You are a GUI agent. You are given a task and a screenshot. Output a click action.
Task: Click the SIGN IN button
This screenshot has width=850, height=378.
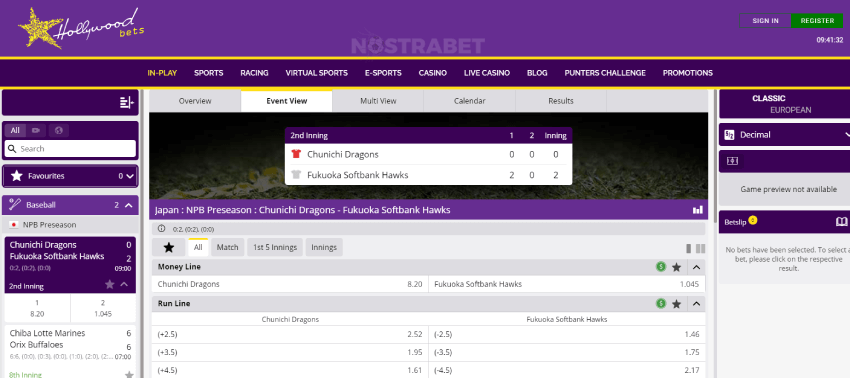765,21
